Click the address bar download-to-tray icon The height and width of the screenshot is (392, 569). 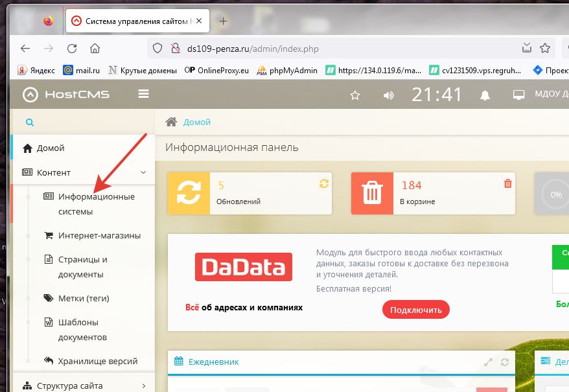click(x=526, y=47)
